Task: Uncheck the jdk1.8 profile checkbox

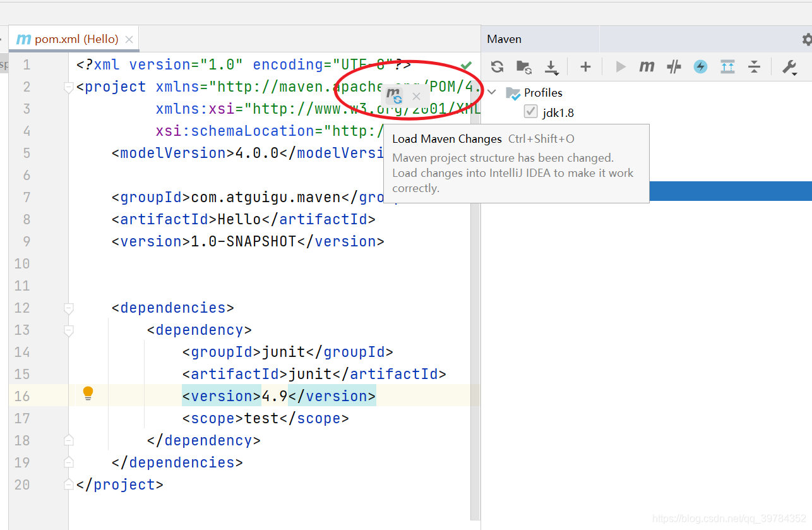Action: point(530,112)
